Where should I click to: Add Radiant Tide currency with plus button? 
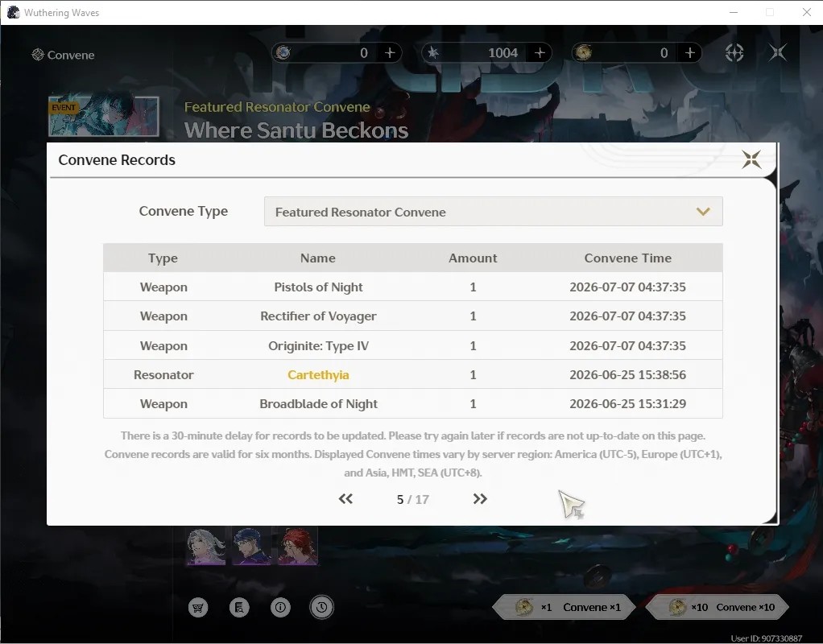pos(689,52)
